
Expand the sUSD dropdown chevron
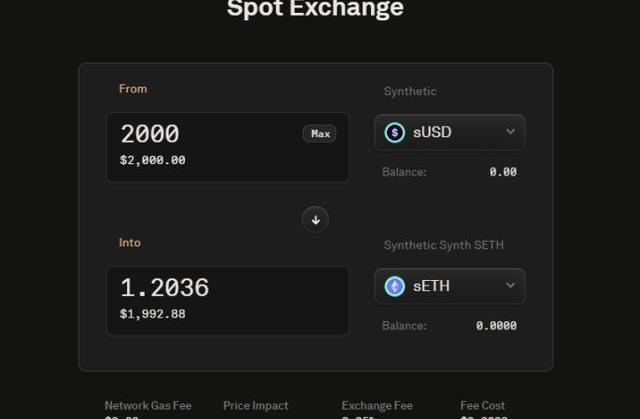pyautogui.click(x=510, y=132)
